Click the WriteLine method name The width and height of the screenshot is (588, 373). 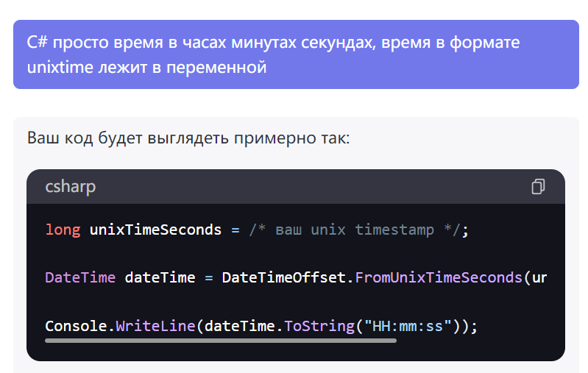pos(155,325)
